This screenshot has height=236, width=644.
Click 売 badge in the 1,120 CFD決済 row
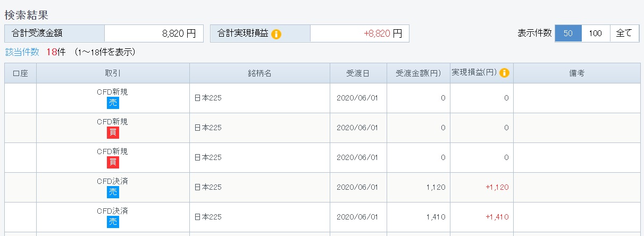[x=112, y=192]
